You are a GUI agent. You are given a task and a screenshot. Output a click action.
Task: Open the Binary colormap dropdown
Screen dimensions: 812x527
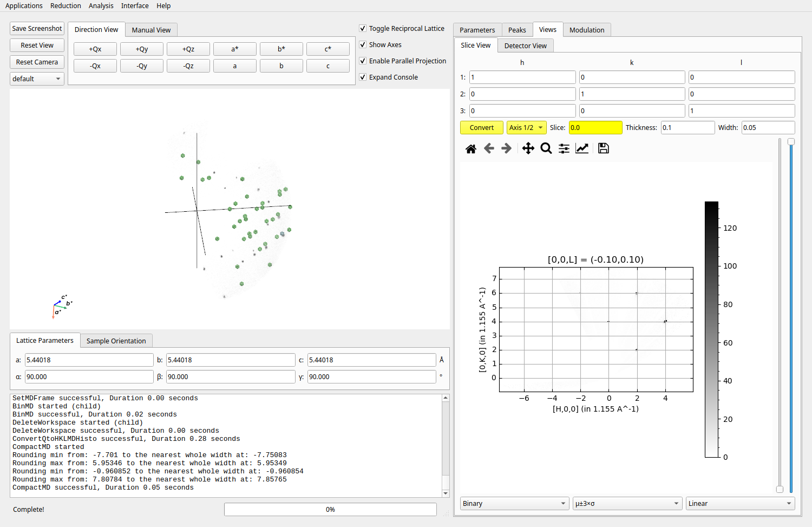(515, 503)
